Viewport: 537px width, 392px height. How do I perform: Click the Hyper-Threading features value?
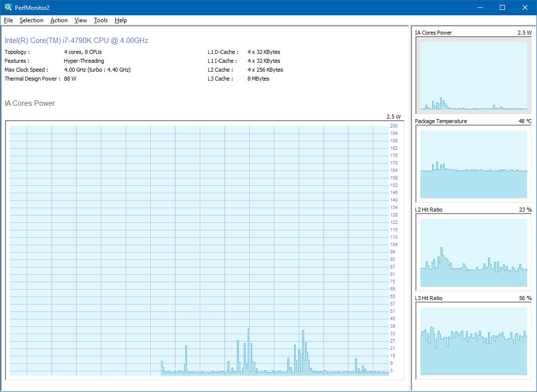tap(84, 61)
